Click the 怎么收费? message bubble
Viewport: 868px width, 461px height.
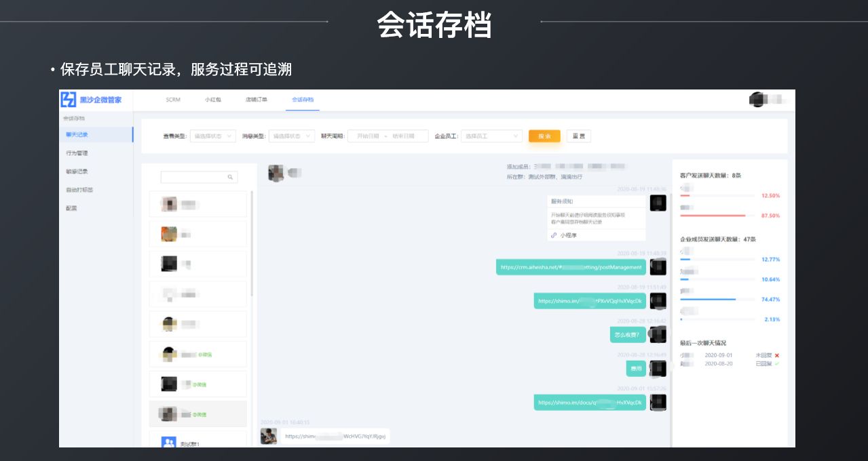coord(627,334)
